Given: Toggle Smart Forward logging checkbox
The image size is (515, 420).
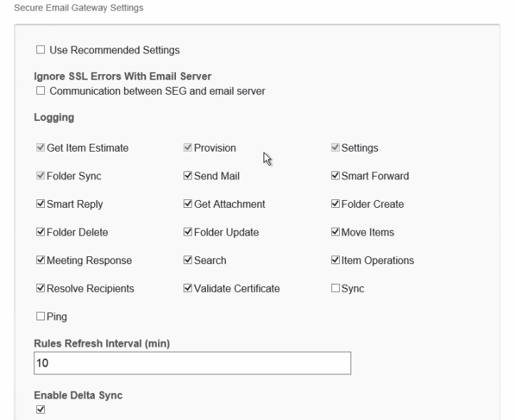Looking at the screenshot, I should click(x=336, y=176).
